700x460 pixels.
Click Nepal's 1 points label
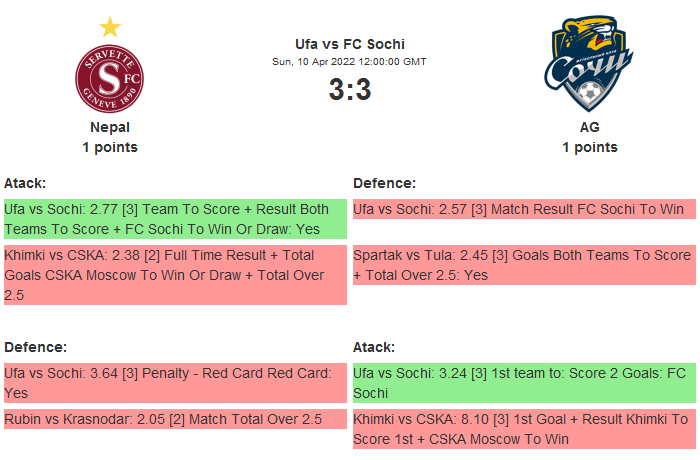110,147
